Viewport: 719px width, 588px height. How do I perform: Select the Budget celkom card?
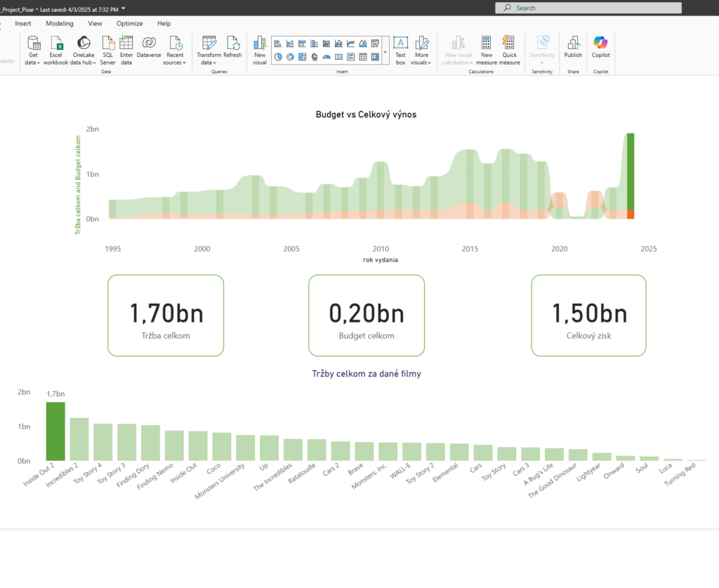(x=367, y=315)
